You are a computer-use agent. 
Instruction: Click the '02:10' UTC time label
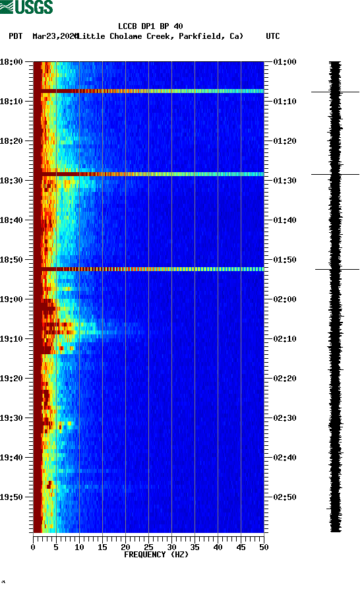[285, 339]
